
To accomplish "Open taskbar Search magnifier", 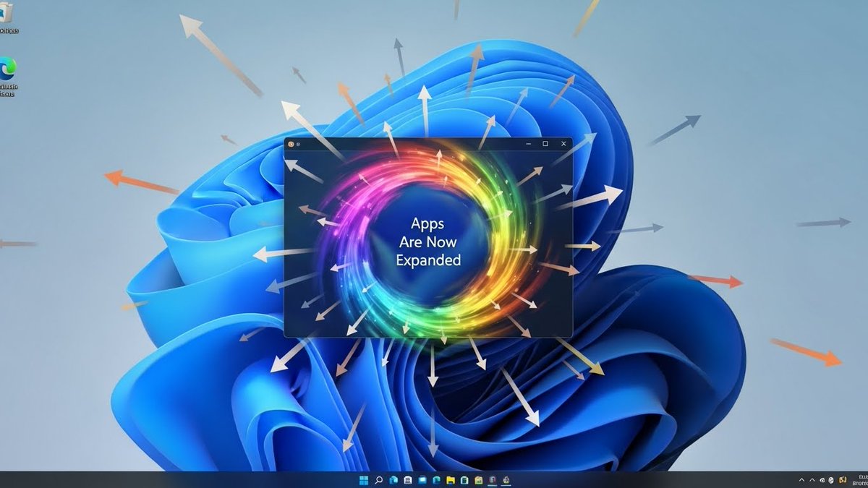I will click(378, 480).
